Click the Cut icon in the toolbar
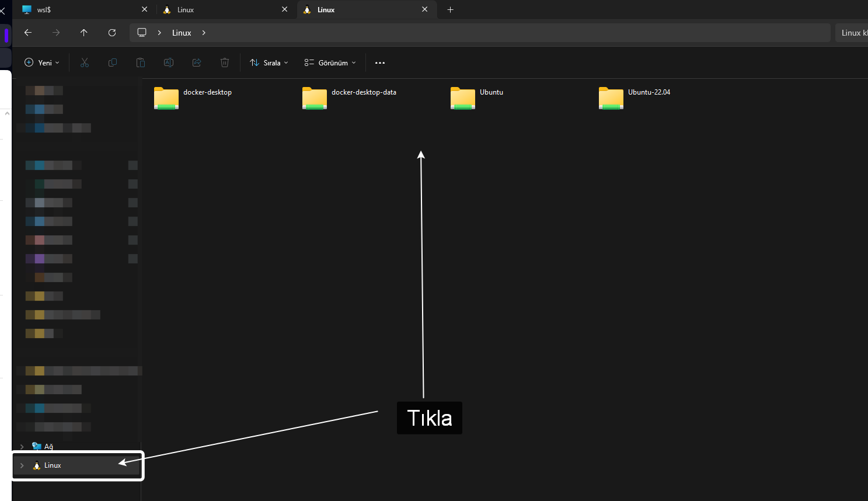Image resolution: width=868 pixels, height=501 pixels. click(84, 62)
